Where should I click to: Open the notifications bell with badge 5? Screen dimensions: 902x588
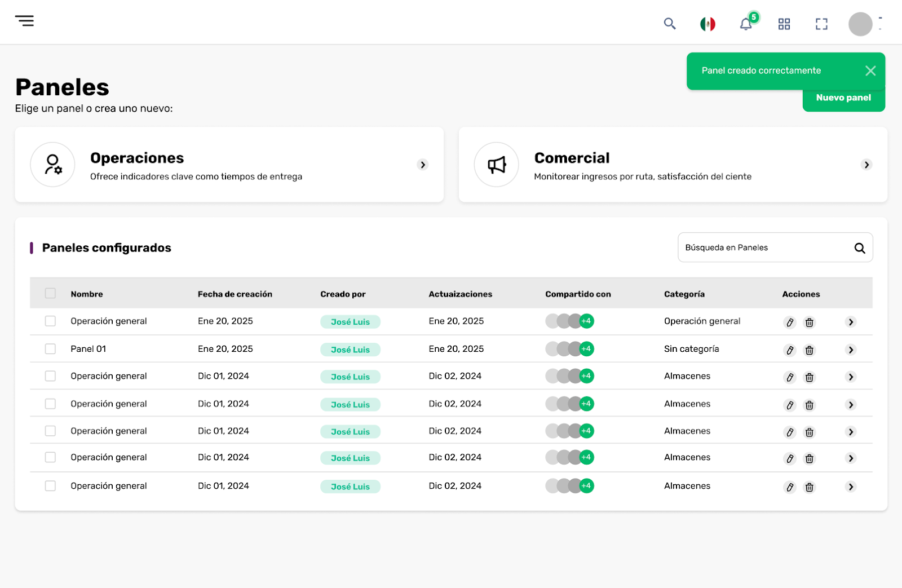(x=746, y=24)
